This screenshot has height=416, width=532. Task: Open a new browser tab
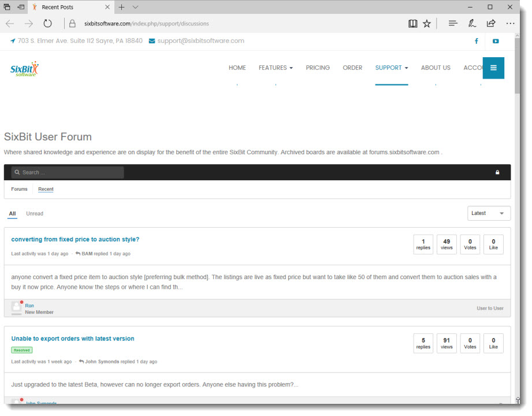tap(121, 7)
